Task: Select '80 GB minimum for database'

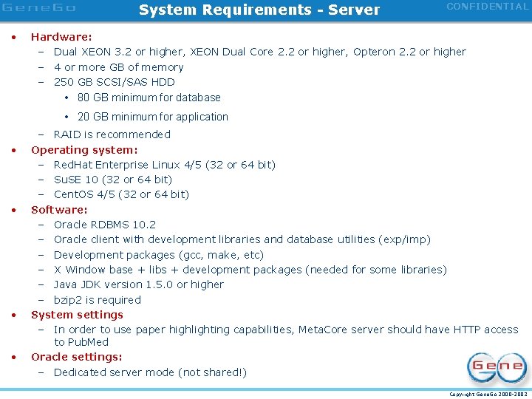Action: point(149,98)
